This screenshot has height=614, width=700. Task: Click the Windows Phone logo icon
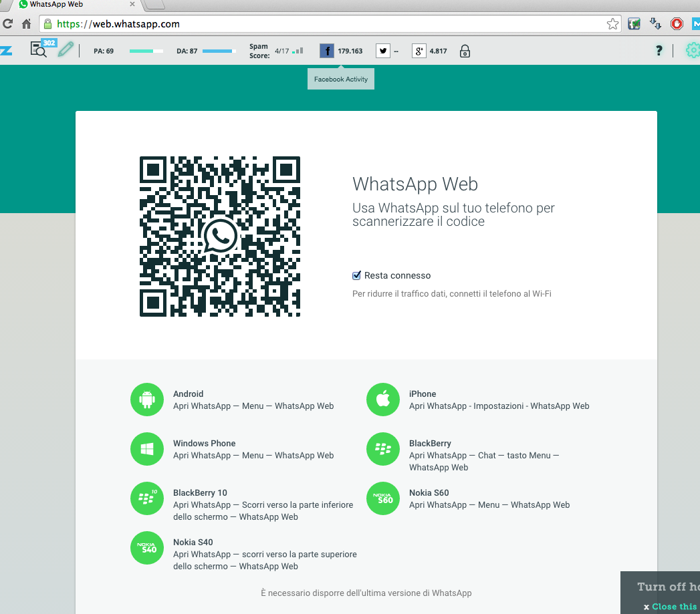[147, 449]
